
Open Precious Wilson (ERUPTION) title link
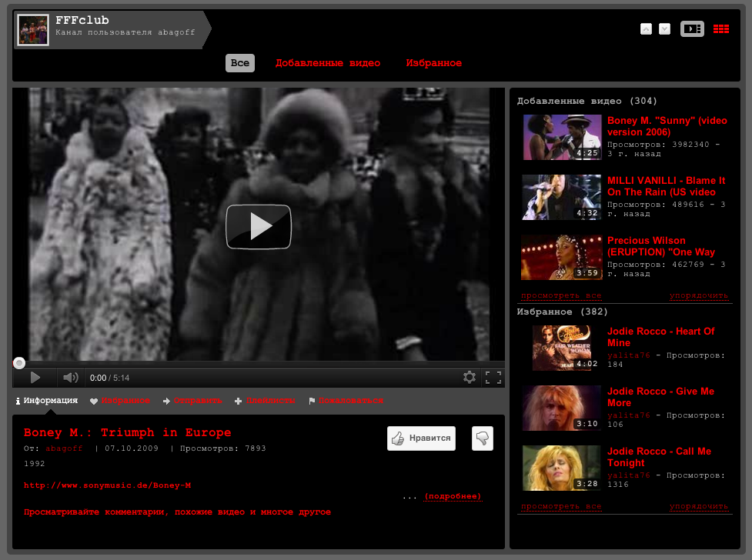click(x=661, y=246)
